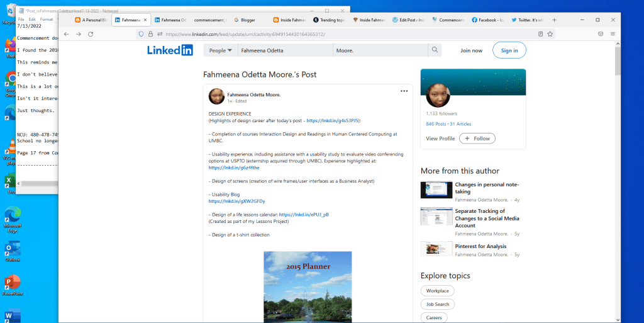Bookmark this page with the star icon
This screenshot has width=644, height=323.
550,34
